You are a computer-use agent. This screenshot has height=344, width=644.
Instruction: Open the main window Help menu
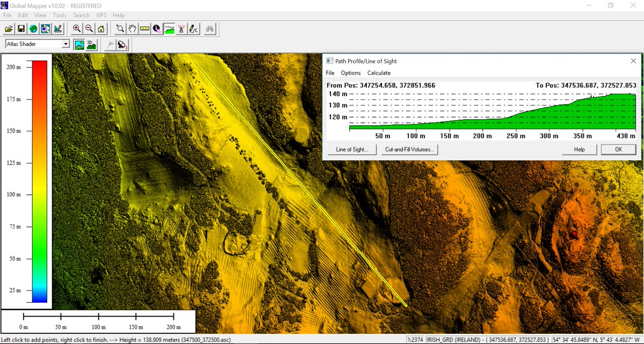click(119, 16)
